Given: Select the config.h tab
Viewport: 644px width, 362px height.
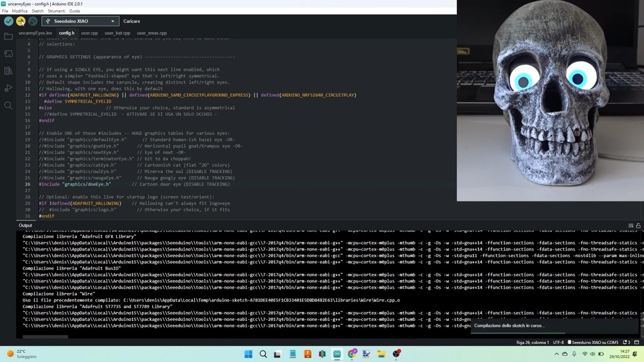Looking at the screenshot, I should point(66,33).
